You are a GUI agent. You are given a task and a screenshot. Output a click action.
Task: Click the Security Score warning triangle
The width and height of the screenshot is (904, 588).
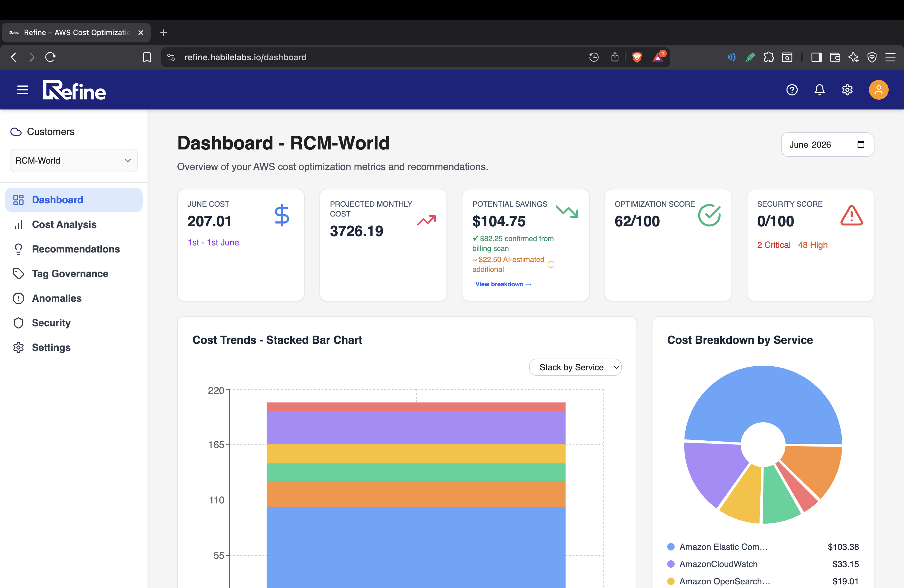(852, 215)
